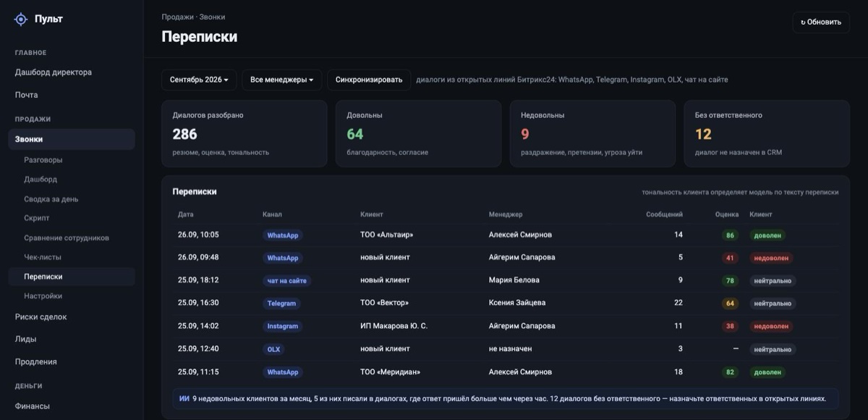The image size is (868, 420).
Task: Open the Сентябрь 2026 month dropdown
Action: click(199, 80)
